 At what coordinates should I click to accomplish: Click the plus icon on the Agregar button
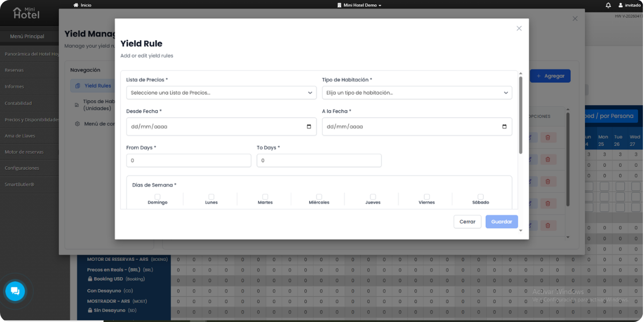coord(539,76)
